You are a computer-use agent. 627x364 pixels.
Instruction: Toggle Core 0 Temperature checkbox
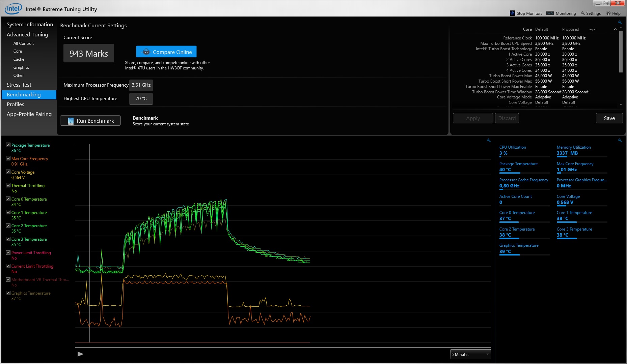click(8, 199)
